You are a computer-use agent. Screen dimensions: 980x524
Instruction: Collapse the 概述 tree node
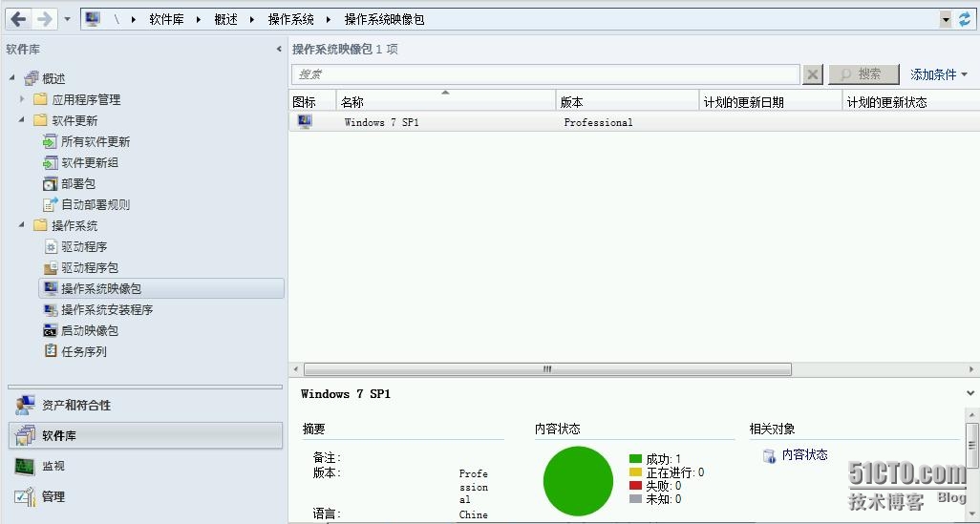point(12,77)
